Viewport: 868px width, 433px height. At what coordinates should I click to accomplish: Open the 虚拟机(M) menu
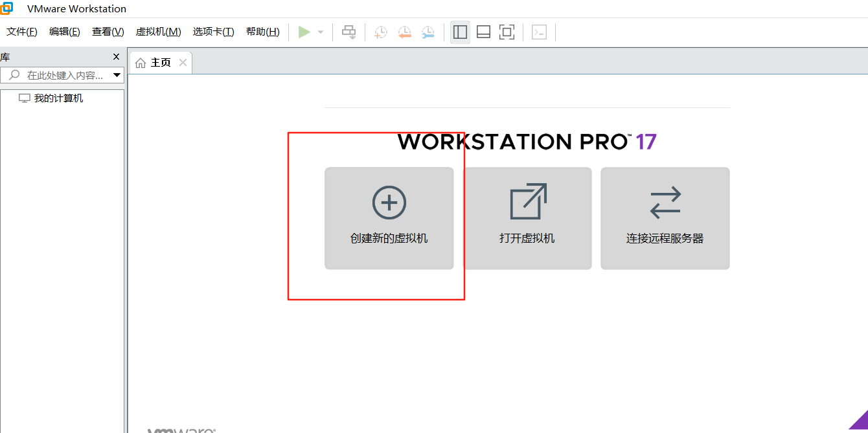point(158,32)
